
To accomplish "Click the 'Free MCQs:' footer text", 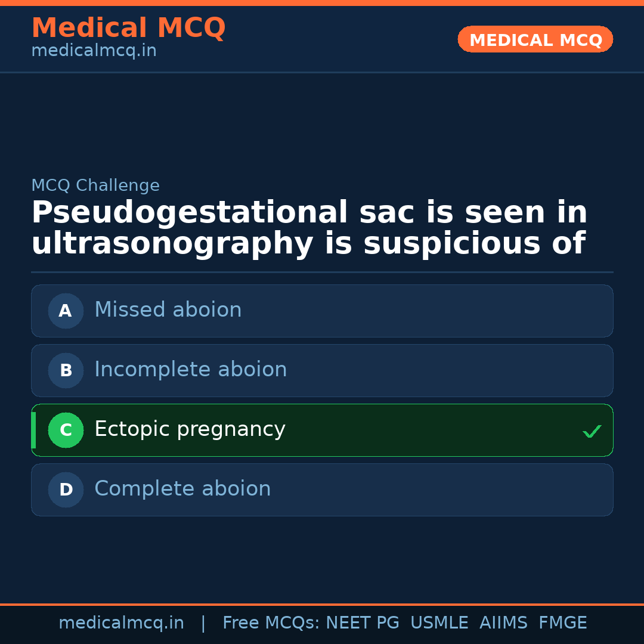I will (271, 623).
